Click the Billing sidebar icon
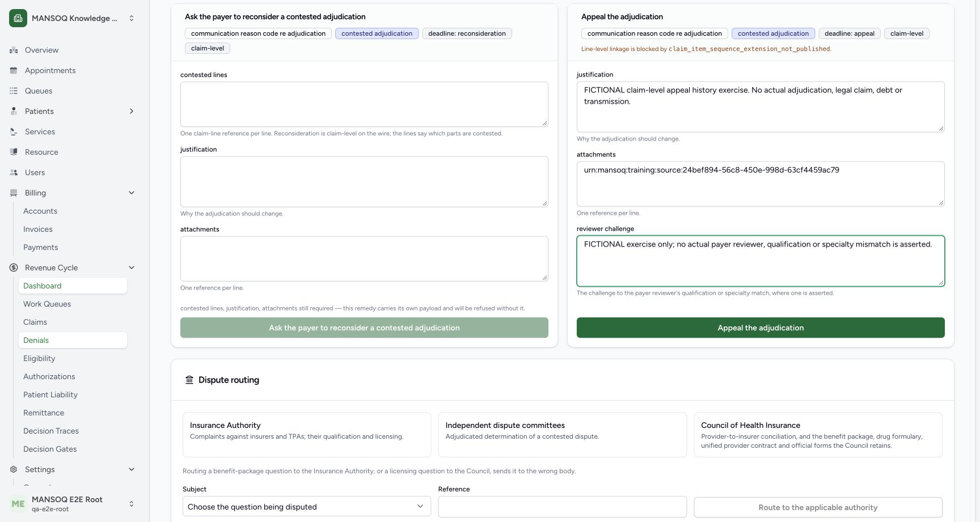The image size is (980, 522). click(x=14, y=193)
